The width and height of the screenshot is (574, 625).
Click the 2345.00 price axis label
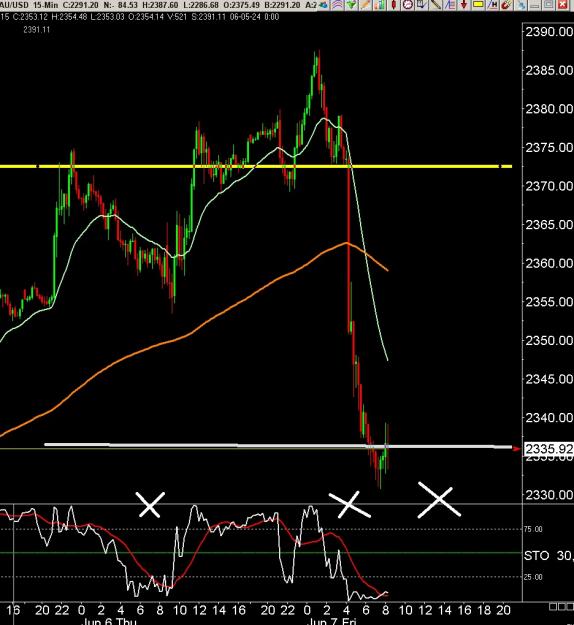tap(549, 379)
